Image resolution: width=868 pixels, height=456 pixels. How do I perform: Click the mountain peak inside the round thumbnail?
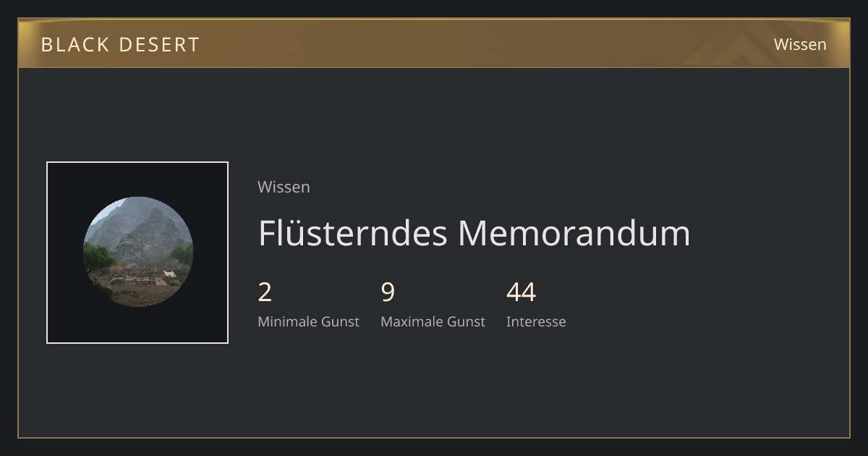click(154, 217)
